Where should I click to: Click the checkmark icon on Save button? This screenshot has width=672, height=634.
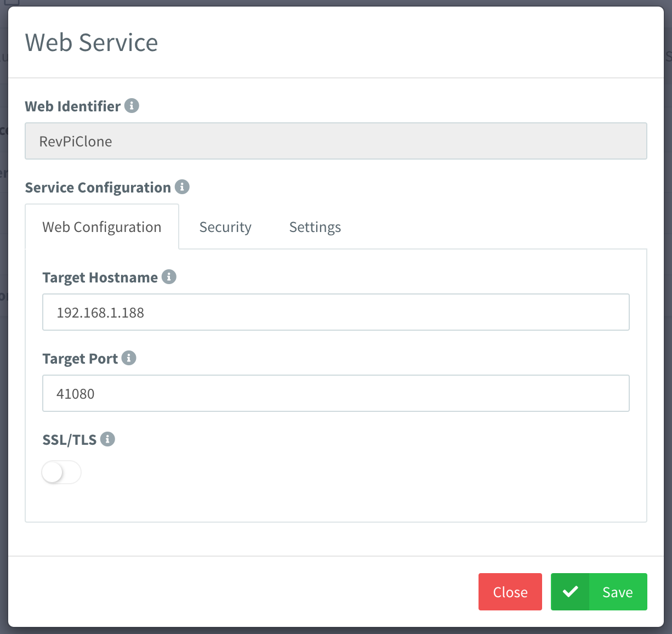pyautogui.click(x=570, y=592)
